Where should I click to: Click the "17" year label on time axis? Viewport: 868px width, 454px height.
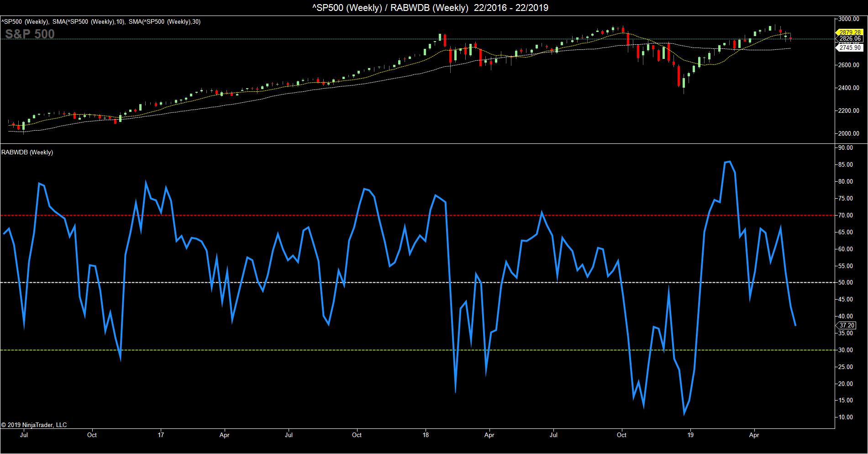(x=161, y=435)
